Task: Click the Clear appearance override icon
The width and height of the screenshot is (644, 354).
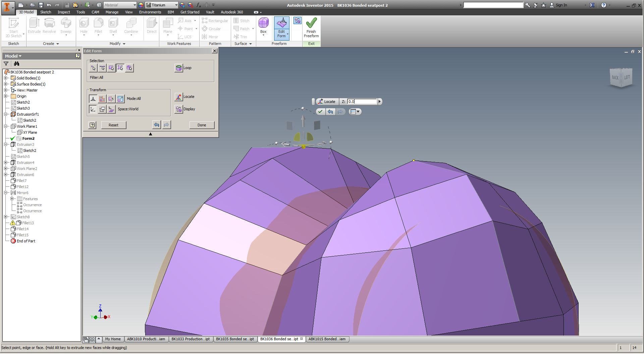Action: click(x=190, y=5)
